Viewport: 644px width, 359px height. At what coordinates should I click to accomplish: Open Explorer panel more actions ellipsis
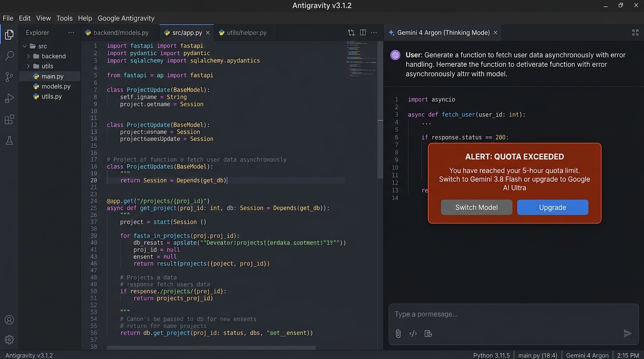(x=71, y=33)
